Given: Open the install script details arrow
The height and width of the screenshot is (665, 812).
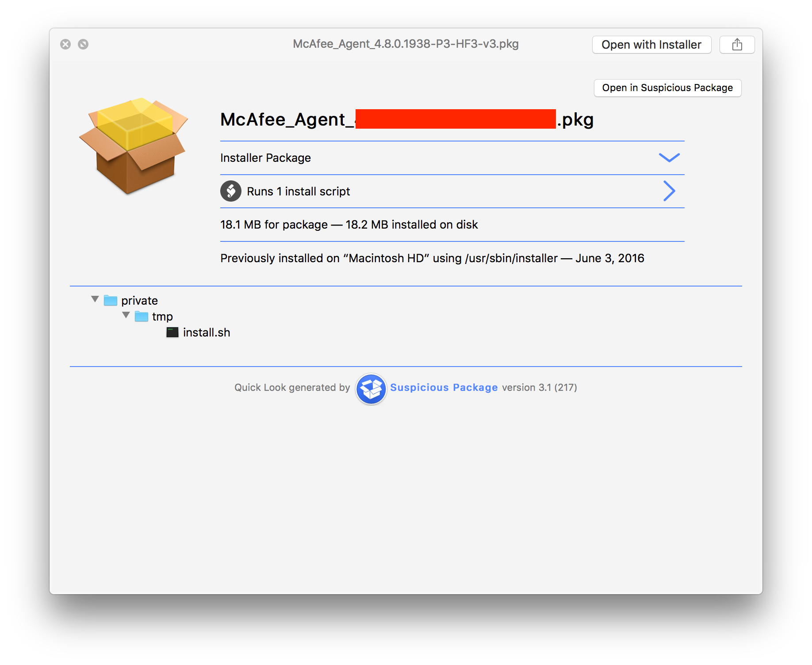Looking at the screenshot, I should click(x=669, y=191).
